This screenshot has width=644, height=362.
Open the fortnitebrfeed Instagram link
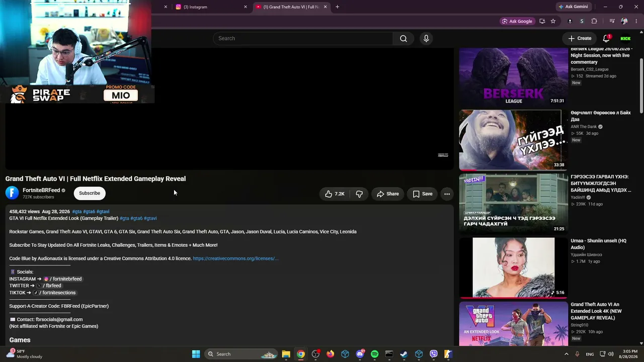(63, 279)
